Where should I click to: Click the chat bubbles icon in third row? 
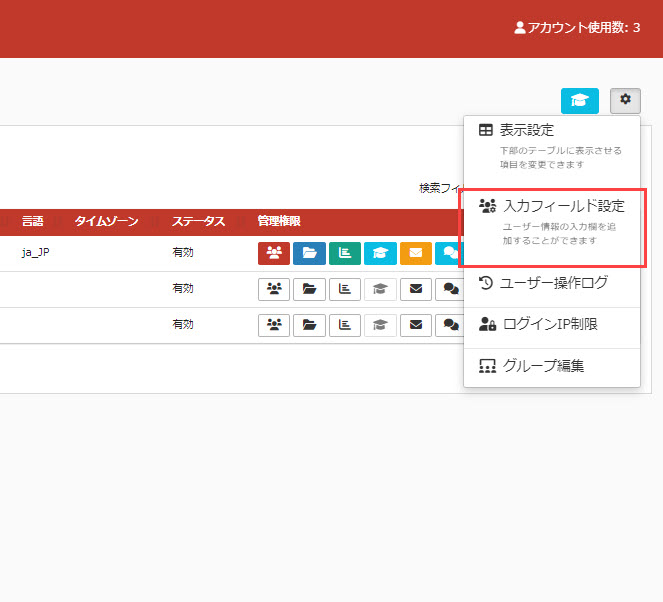coord(450,325)
